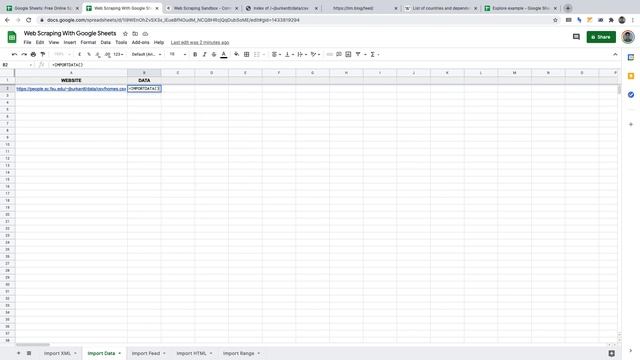Screen dimensions: 640x360
Task: Open the homes.csv URL in A2
Action: 71,89
